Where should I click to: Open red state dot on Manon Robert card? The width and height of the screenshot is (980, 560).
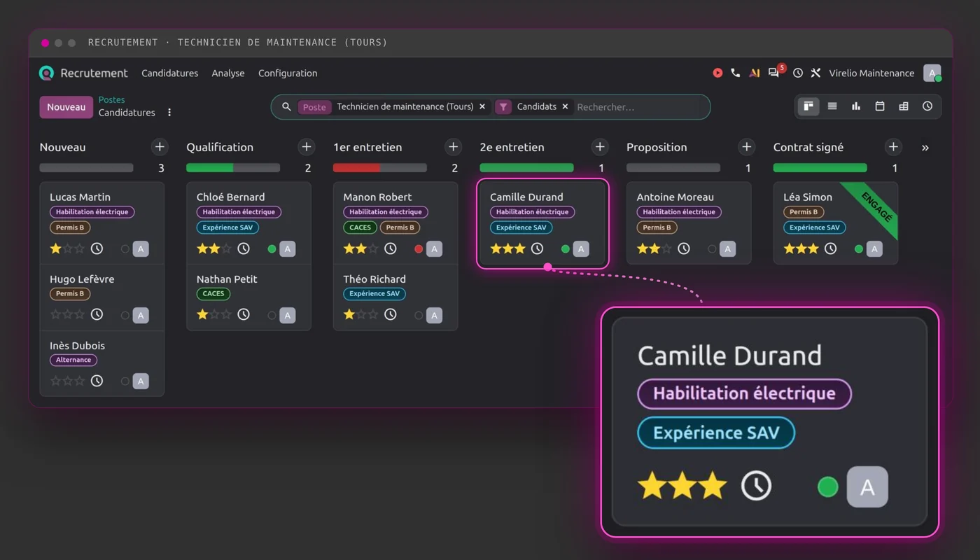point(419,248)
